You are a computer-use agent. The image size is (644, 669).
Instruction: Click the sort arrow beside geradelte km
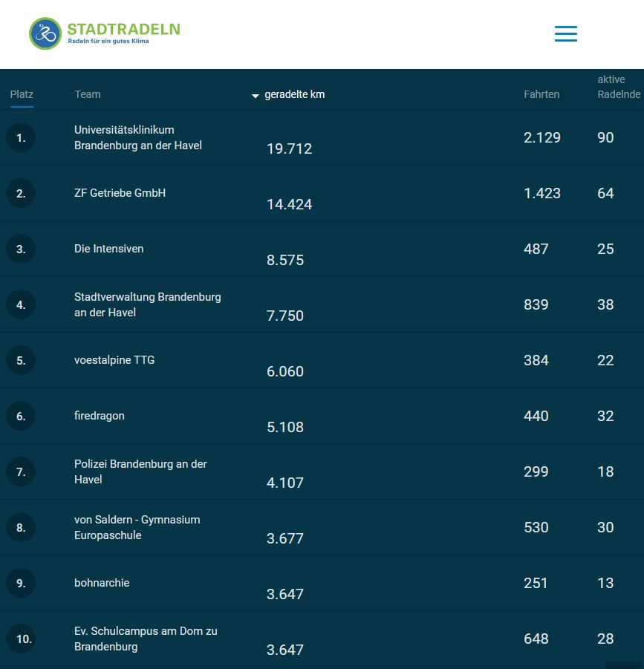(256, 96)
